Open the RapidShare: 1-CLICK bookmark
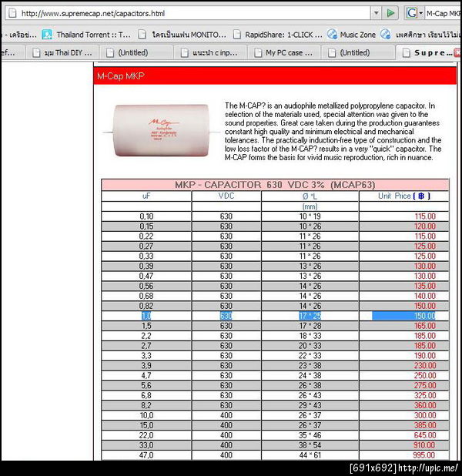 click(x=278, y=35)
